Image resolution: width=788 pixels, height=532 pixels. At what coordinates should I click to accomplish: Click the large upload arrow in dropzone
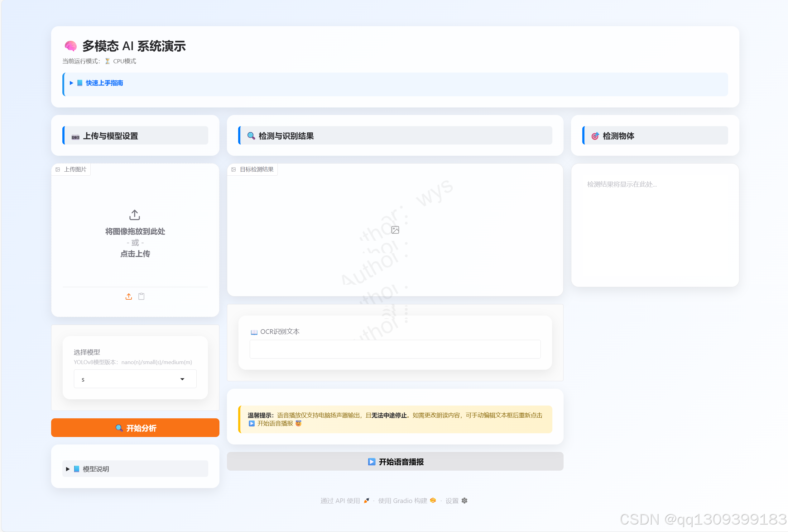135,215
